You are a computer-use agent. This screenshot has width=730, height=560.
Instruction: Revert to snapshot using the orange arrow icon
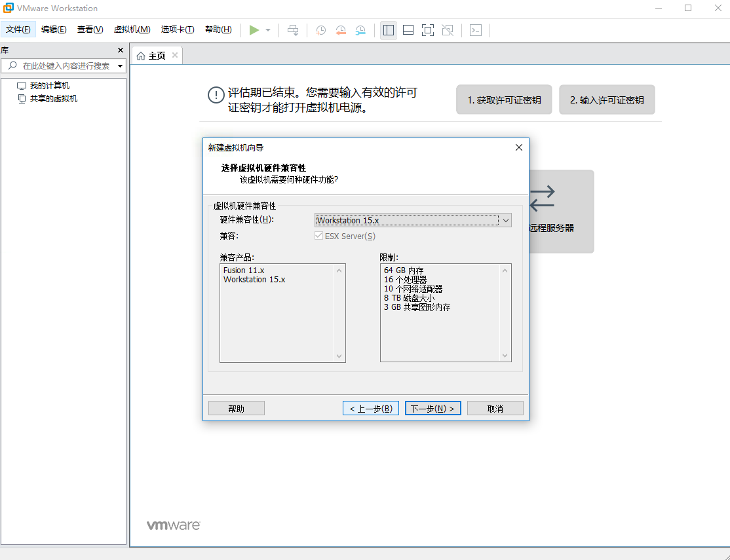pos(341,29)
